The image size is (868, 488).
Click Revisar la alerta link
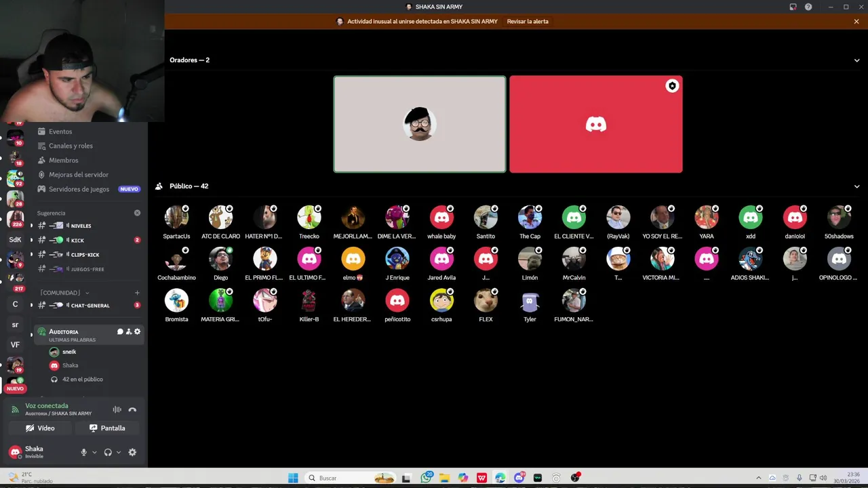pos(528,22)
